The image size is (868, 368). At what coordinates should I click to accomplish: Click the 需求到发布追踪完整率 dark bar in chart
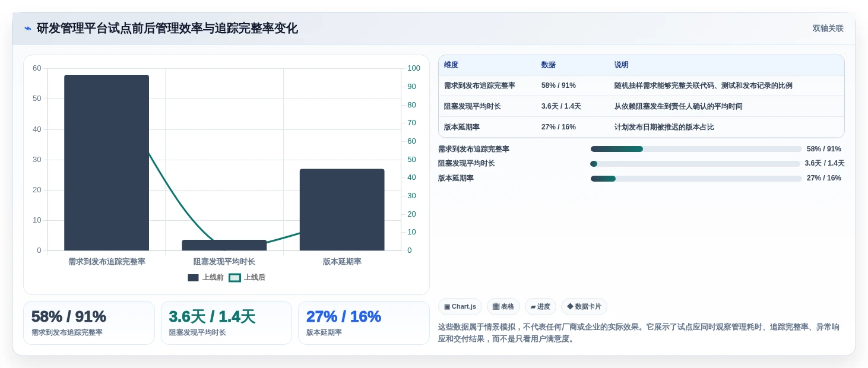[107, 163]
